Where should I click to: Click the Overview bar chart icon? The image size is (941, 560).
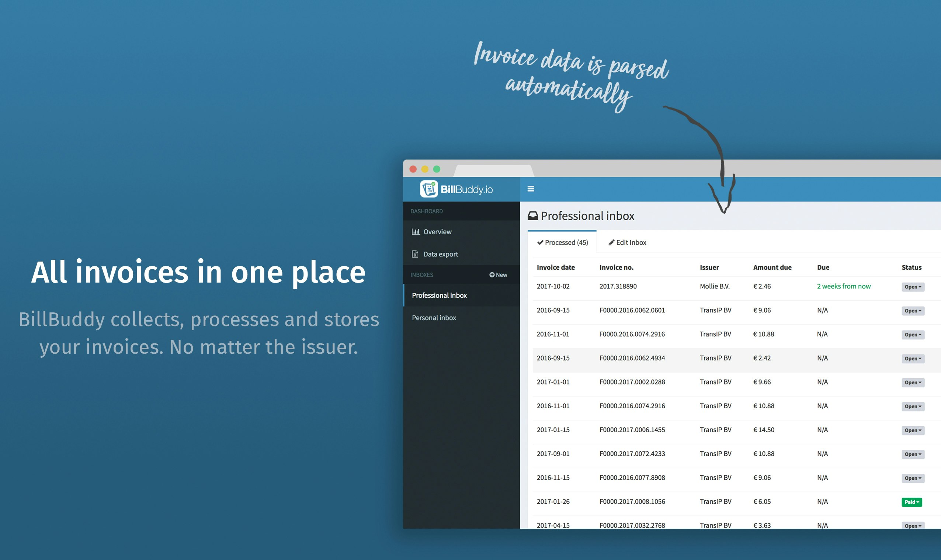415,231
